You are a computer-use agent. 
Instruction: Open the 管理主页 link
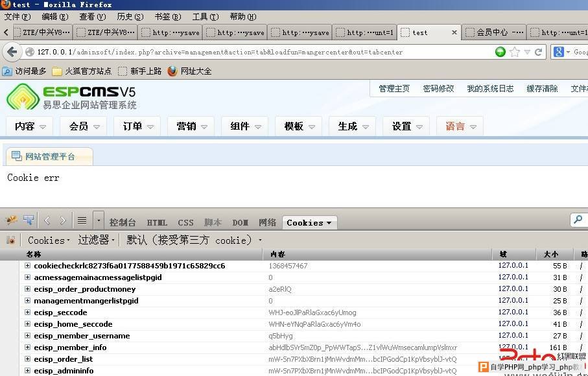click(394, 88)
